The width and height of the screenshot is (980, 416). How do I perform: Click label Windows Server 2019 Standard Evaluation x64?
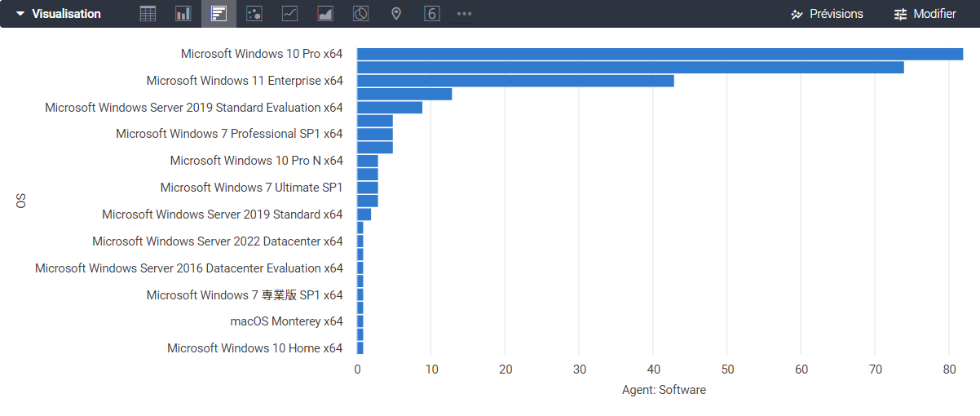pos(194,108)
